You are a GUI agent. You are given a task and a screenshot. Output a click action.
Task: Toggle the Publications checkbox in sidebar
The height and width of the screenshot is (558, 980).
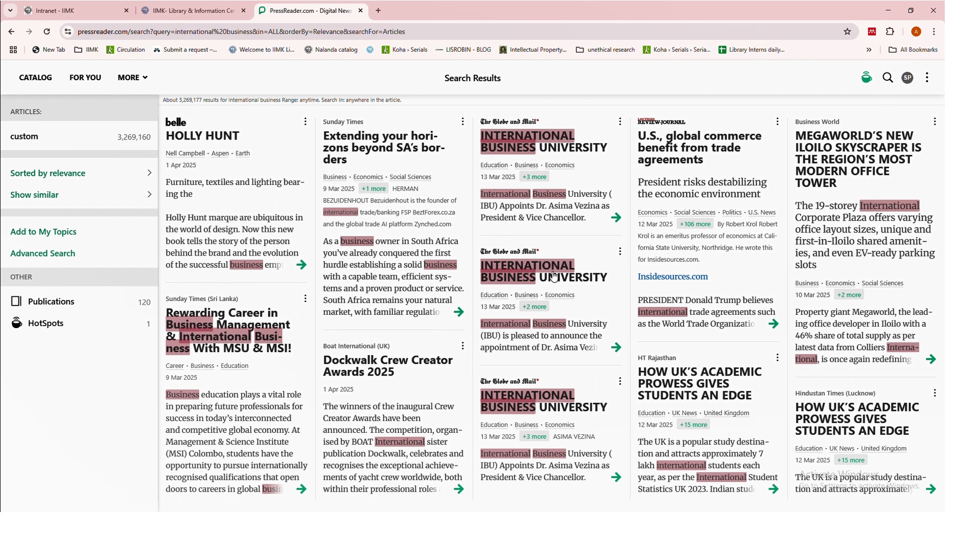pos(16,301)
